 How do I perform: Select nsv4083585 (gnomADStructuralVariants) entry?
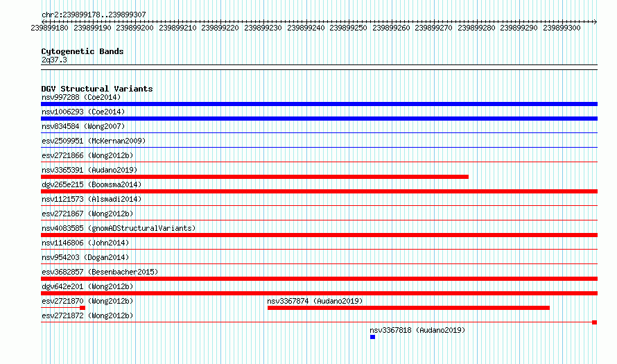(x=119, y=228)
